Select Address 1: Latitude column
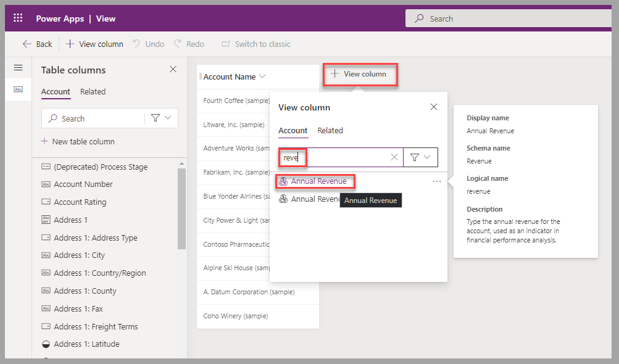 (x=80, y=344)
